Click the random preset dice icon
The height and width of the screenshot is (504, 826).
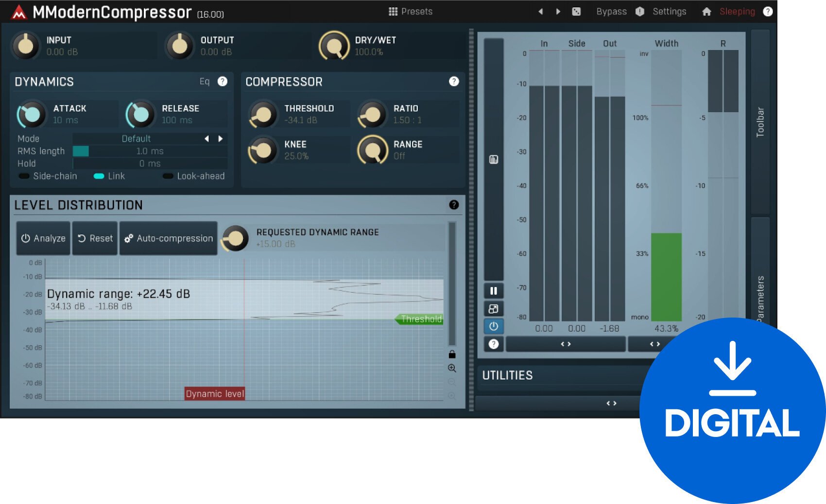point(576,11)
